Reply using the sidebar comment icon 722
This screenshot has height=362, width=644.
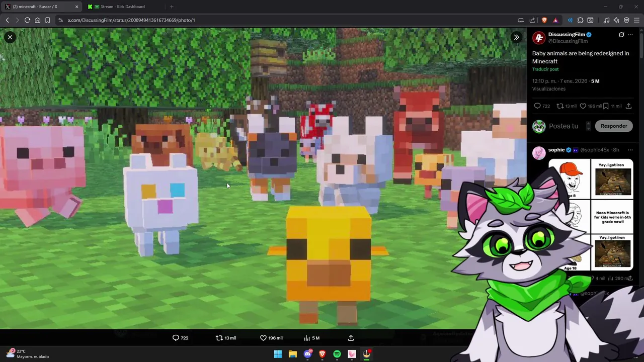(542, 106)
